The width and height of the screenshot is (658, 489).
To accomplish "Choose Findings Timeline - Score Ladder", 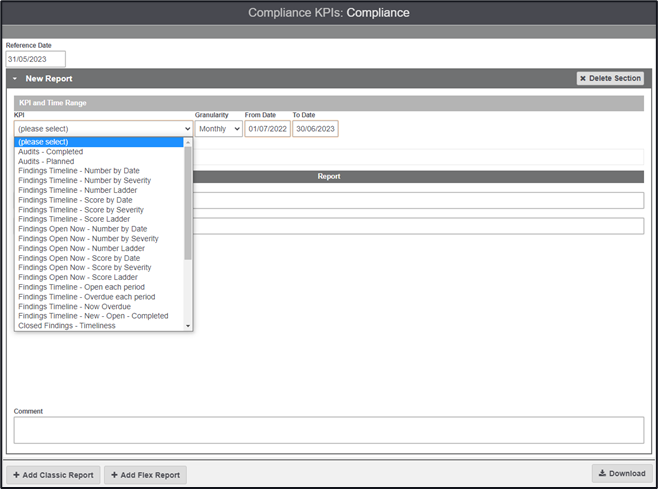I will [74, 219].
